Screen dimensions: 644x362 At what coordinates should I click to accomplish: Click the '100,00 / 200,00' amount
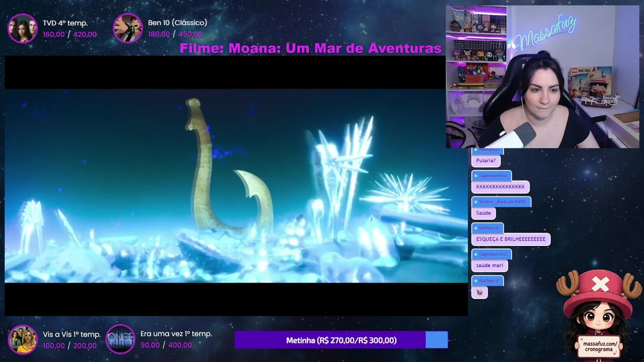point(69,345)
